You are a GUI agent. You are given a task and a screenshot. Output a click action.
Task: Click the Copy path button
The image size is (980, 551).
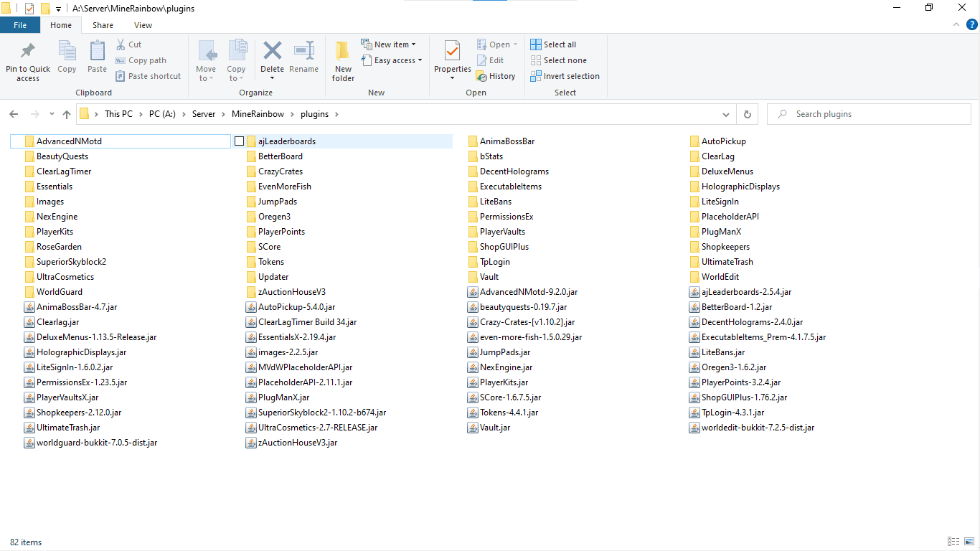click(141, 60)
